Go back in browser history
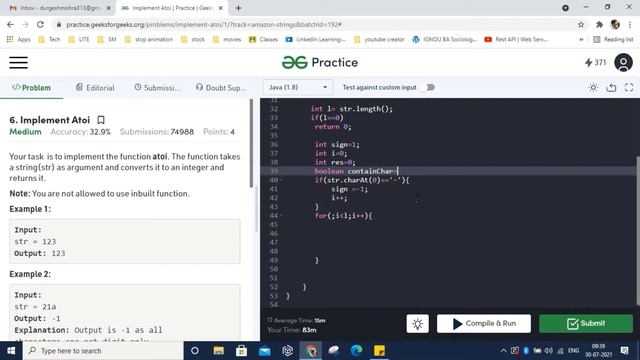The width and height of the screenshot is (640, 360). (x=10, y=24)
